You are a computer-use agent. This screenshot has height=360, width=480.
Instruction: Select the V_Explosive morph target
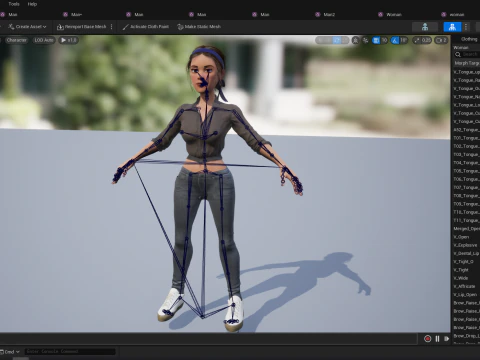tap(466, 245)
